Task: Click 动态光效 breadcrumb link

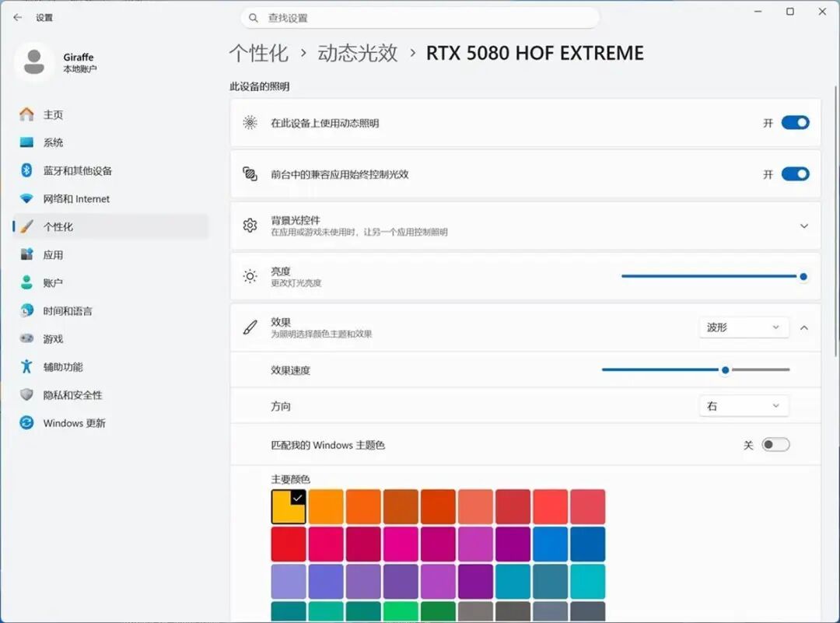Action: pyautogui.click(x=357, y=53)
